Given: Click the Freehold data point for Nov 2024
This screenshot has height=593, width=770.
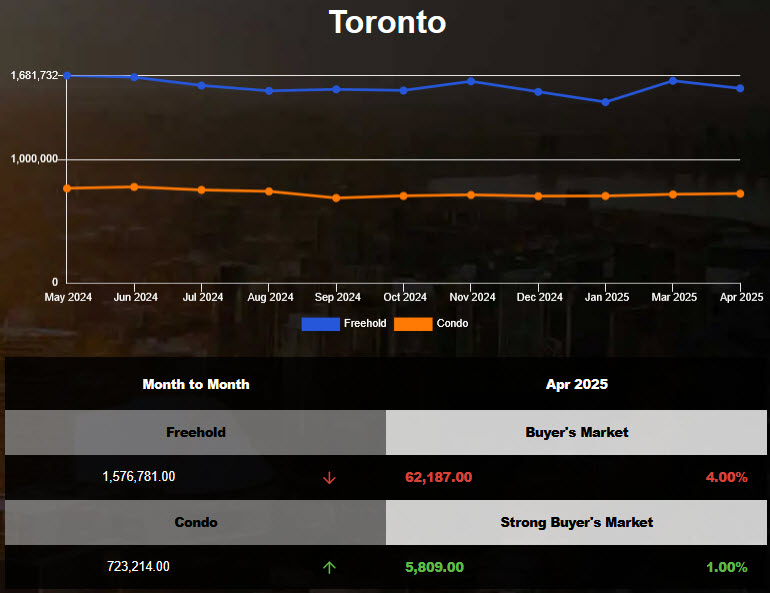Looking at the screenshot, I should [471, 81].
